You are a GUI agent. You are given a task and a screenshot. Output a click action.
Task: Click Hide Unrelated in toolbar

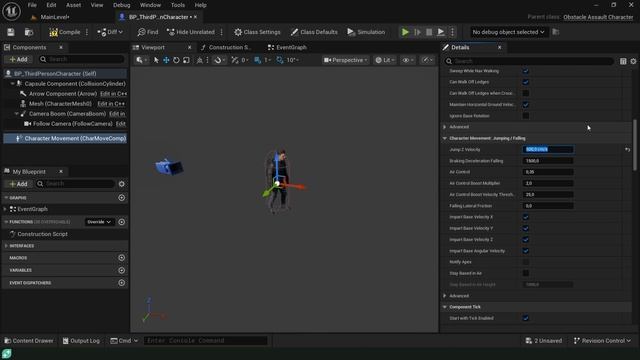pos(191,32)
